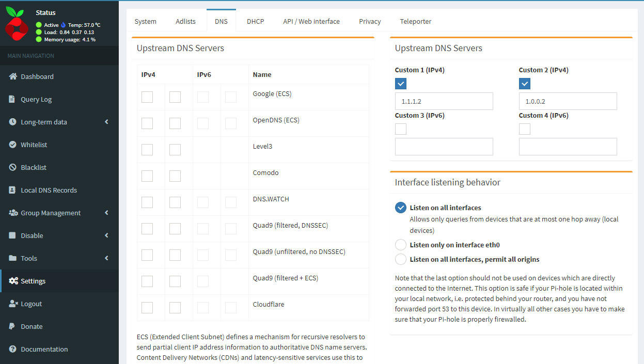
Task: Click the Group Management users icon
Action: point(13,213)
